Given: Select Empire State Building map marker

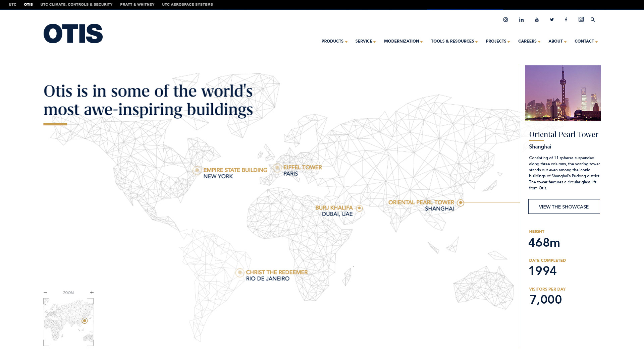Looking at the screenshot, I should (197, 170).
